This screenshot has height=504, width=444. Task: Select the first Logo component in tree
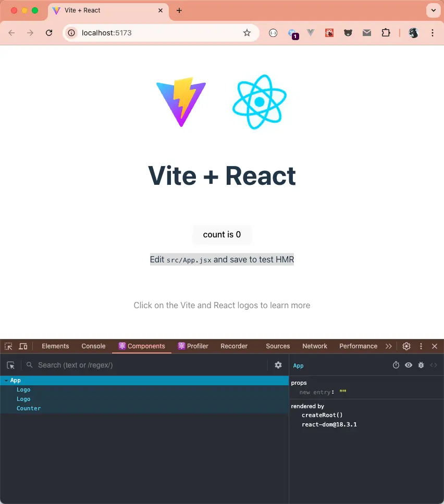tap(23, 389)
